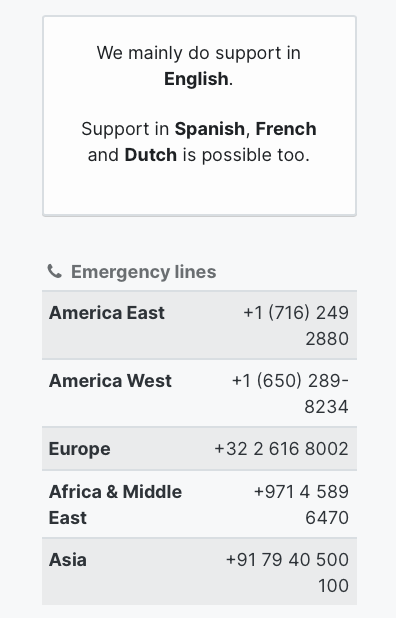The image size is (396, 618).
Task: Select the America West phone number
Action: coord(290,393)
